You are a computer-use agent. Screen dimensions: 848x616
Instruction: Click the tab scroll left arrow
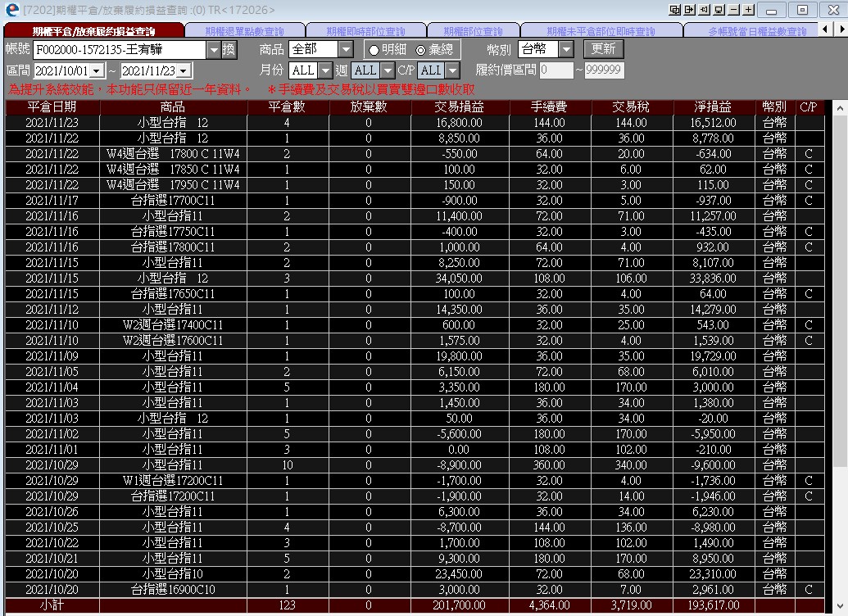click(x=825, y=29)
